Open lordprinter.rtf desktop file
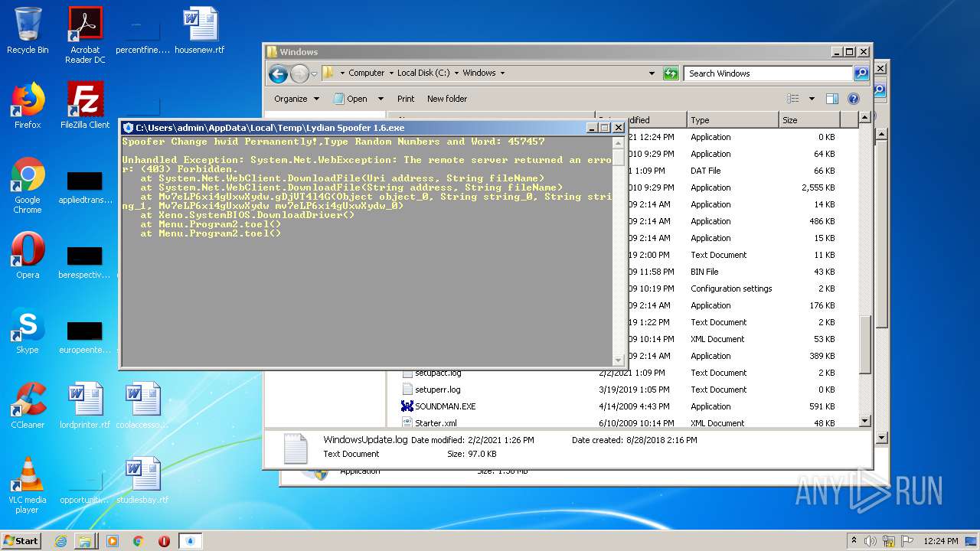Viewport: 980px width, 551px height. point(85,406)
